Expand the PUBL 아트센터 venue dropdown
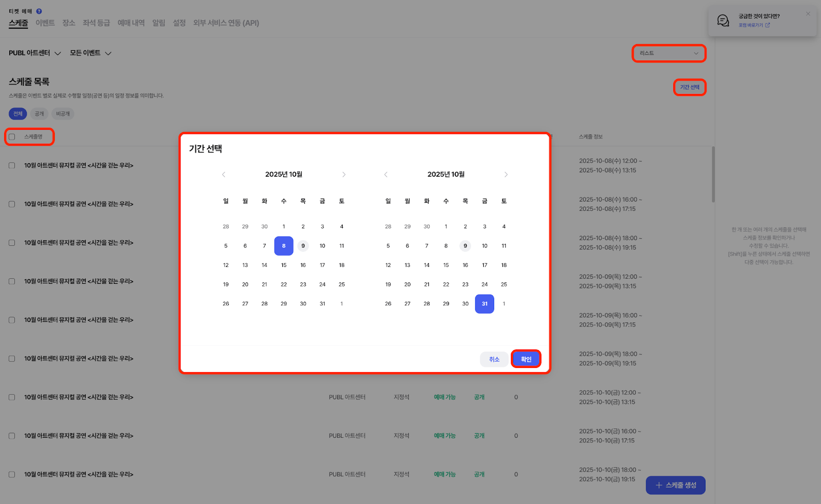 coord(35,53)
